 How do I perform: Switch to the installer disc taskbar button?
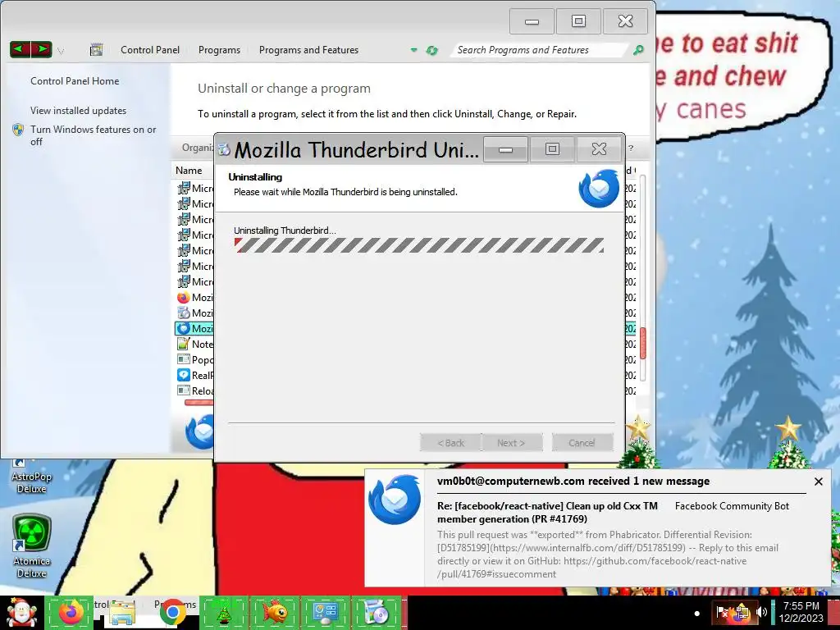click(376, 612)
